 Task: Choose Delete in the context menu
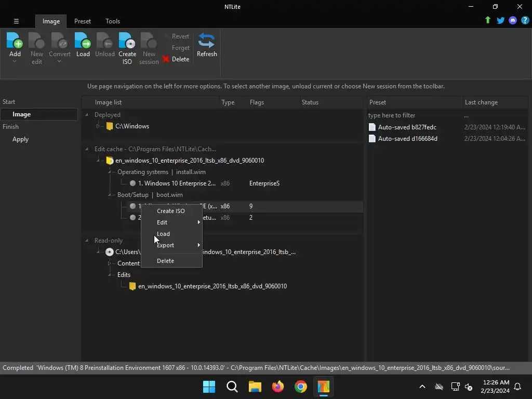click(171, 261)
